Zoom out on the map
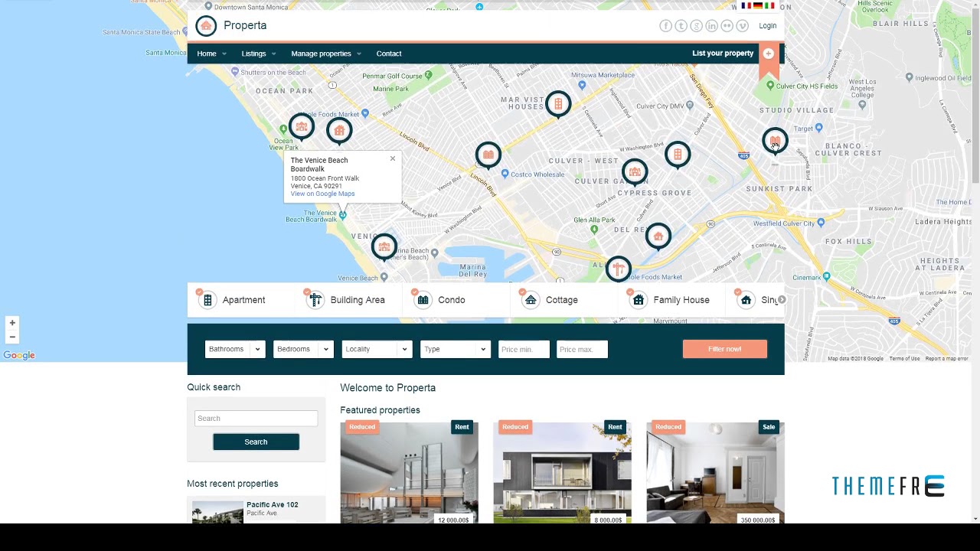The width and height of the screenshot is (980, 551). pos(12,337)
